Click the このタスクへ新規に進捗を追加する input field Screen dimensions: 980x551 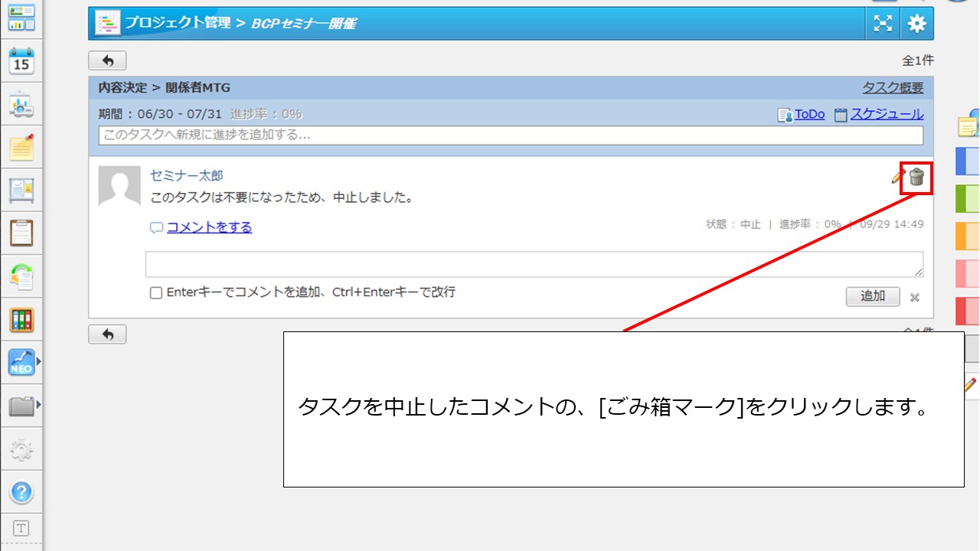(x=511, y=135)
